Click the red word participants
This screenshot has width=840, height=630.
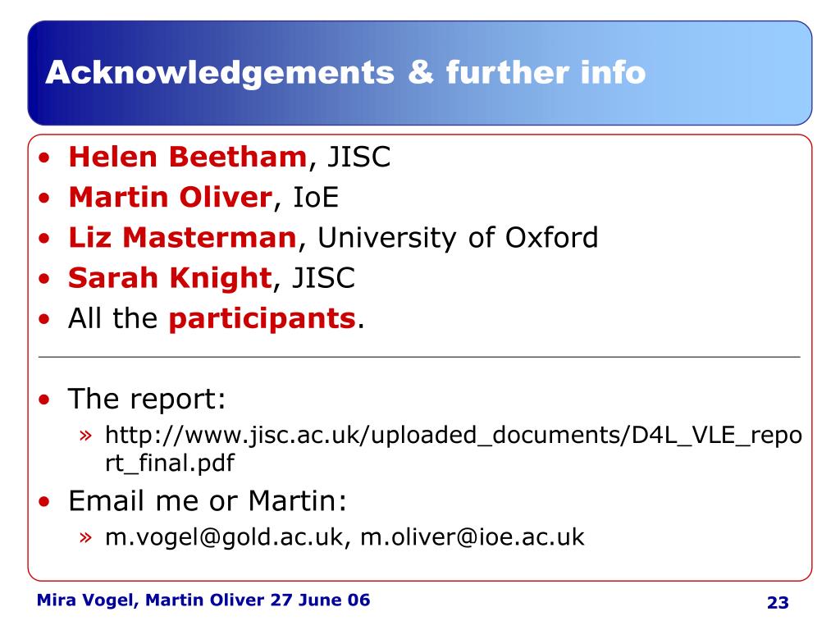pyautogui.click(x=262, y=319)
